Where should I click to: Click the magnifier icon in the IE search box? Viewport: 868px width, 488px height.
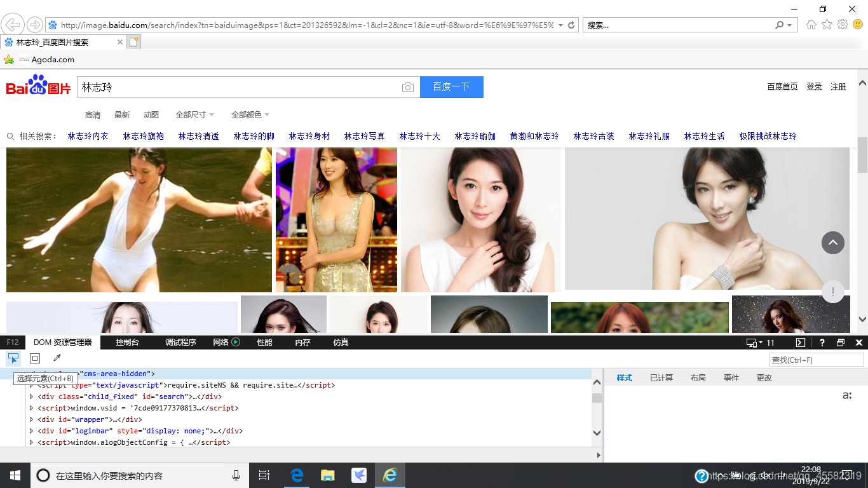point(780,25)
